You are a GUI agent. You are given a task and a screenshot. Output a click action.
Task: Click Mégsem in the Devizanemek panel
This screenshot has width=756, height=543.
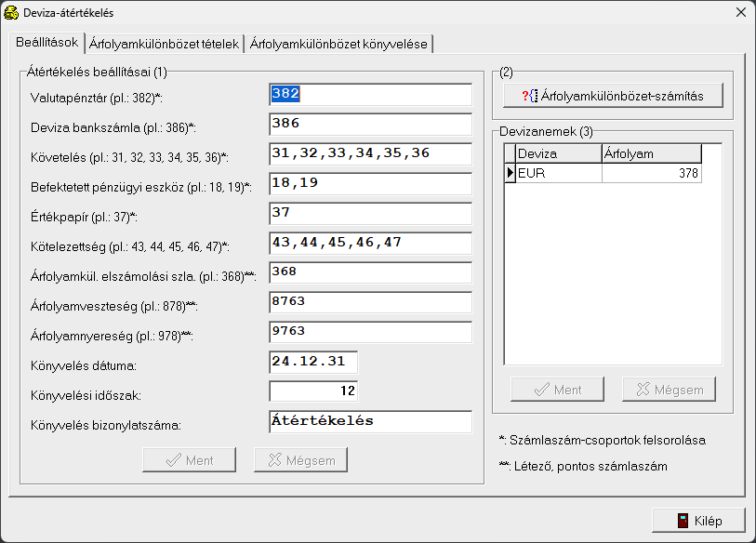(669, 390)
